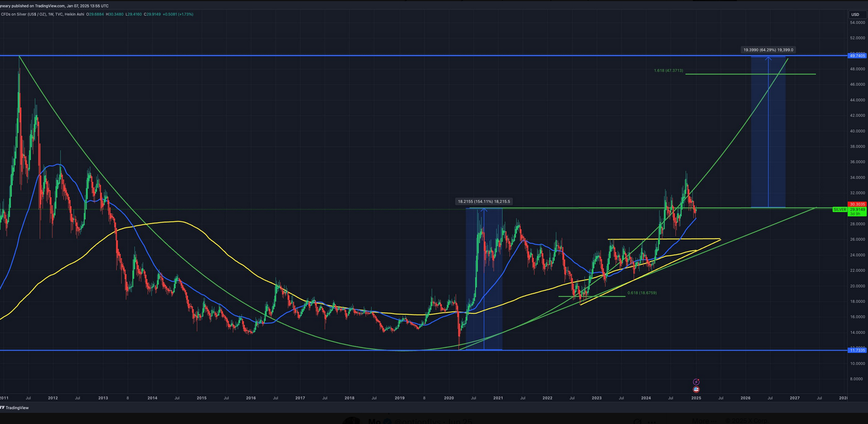Click the 2012 label on time axis
The width and height of the screenshot is (868, 424).
pos(53,398)
